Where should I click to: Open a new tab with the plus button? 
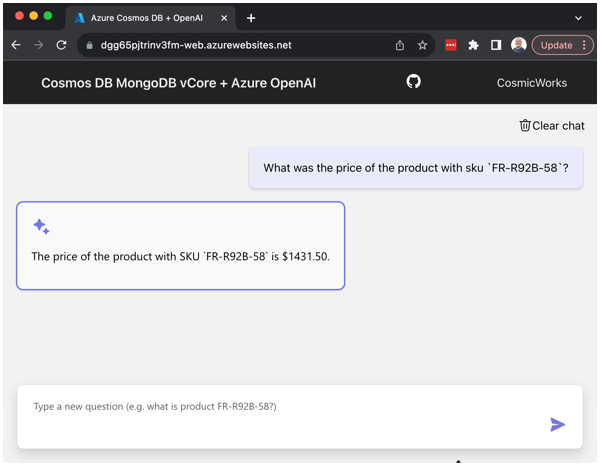(251, 18)
